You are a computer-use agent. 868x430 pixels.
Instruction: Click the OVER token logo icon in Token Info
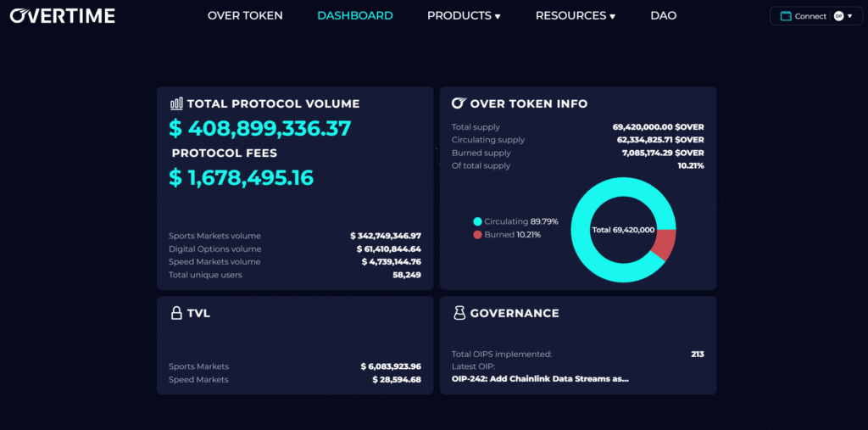tap(459, 103)
